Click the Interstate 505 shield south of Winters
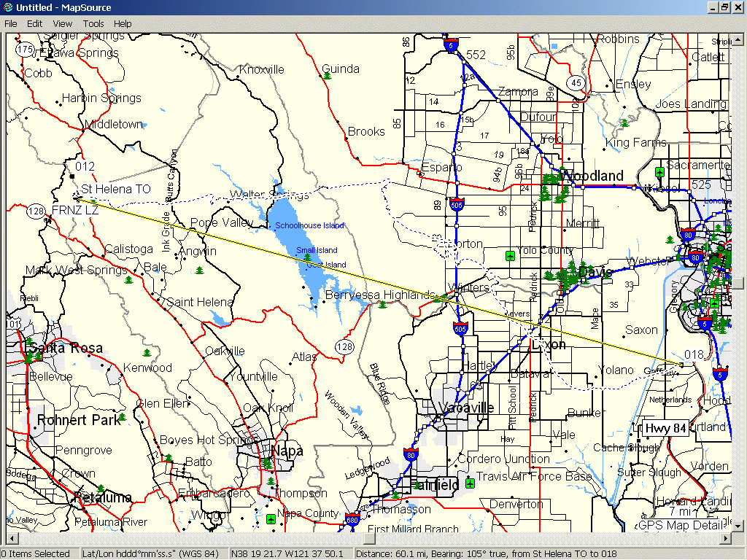Viewport: 747px width, 560px height. [460, 328]
